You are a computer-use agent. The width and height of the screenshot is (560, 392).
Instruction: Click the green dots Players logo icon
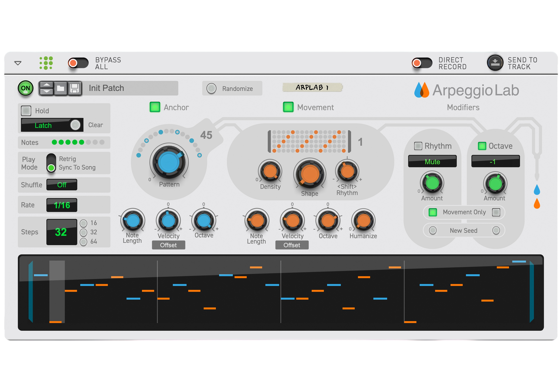(x=46, y=63)
